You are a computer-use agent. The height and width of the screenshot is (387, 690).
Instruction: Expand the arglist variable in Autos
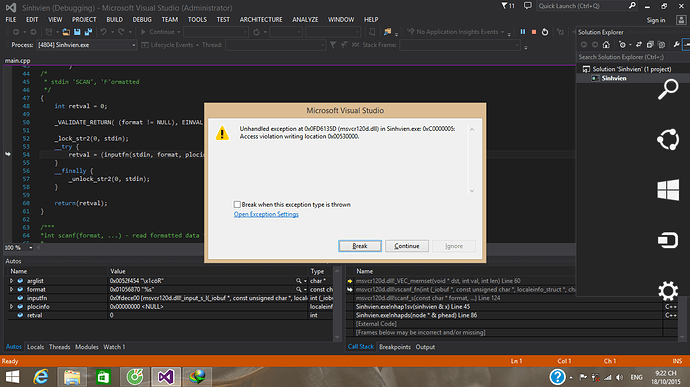[11, 280]
